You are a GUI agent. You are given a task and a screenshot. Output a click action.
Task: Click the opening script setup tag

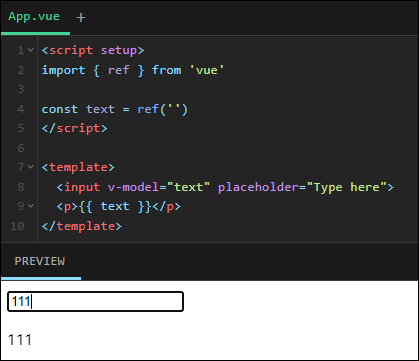[x=93, y=50]
